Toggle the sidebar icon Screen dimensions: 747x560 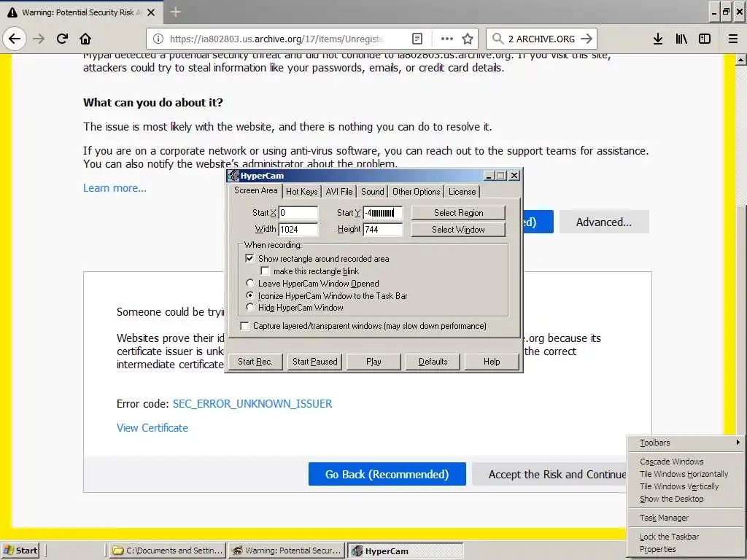click(705, 39)
